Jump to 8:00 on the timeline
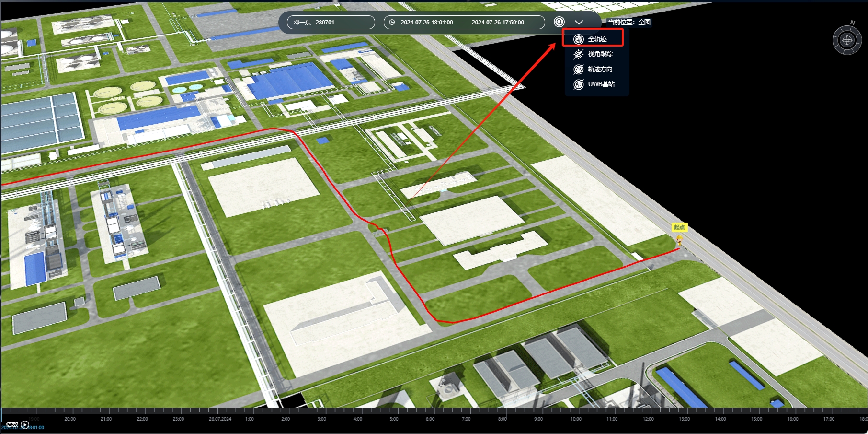868x434 pixels. tap(502, 419)
